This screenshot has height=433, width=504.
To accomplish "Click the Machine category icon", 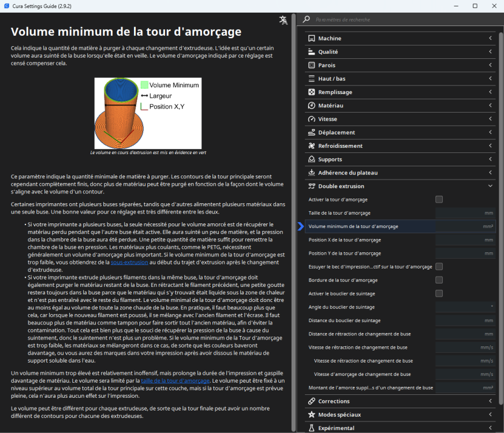I will click(x=312, y=38).
